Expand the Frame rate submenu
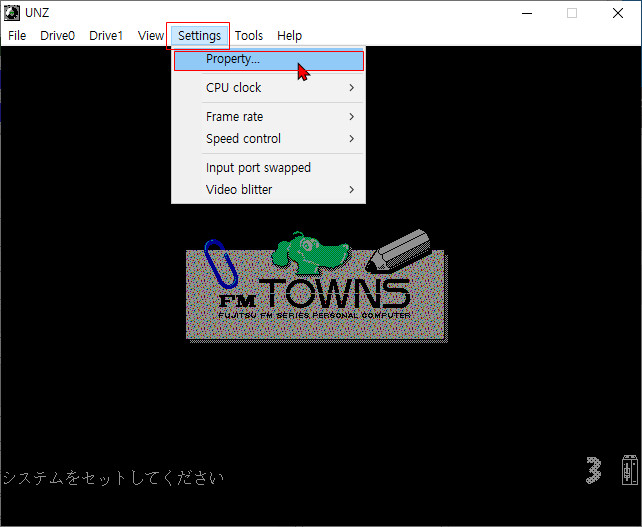The height and width of the screenshot is (527, 642). point(269,117)
